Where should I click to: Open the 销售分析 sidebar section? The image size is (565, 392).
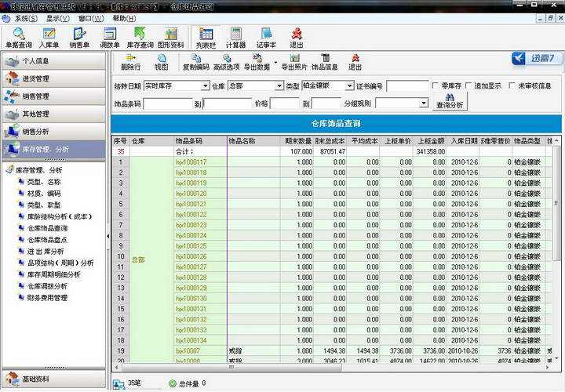[x=54, y=132]
